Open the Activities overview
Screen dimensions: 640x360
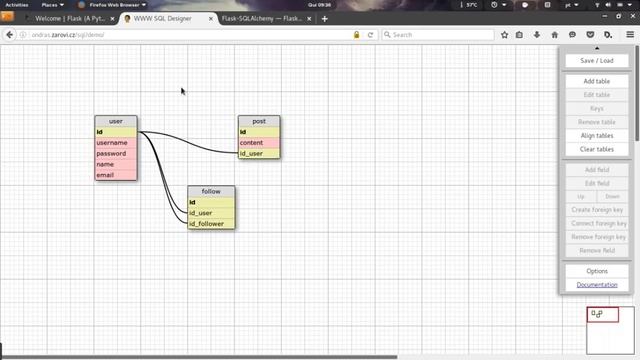[17, 5]
